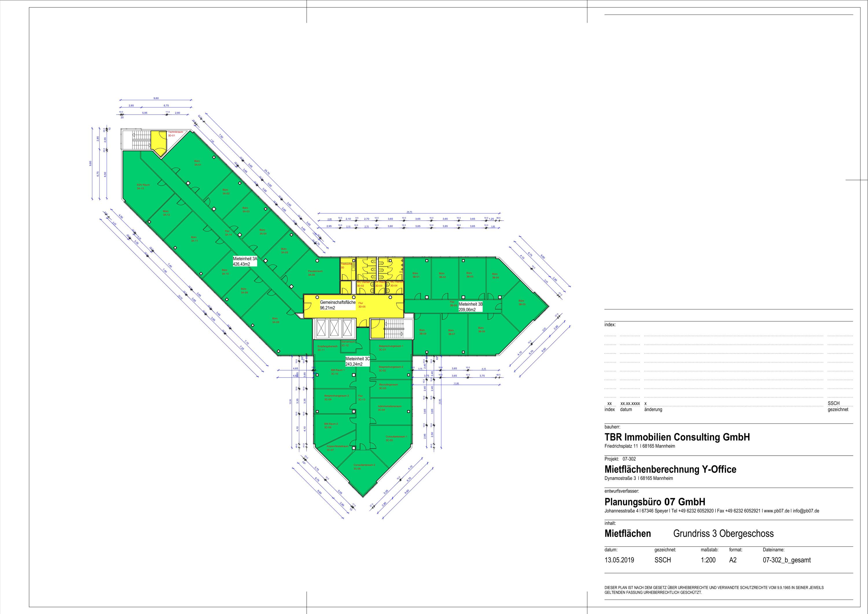Image resolution: width=868 pixels, height=614 pixels.
Task: Click the Mieteinheit 3A area label
Action: (x=245, y=261)
